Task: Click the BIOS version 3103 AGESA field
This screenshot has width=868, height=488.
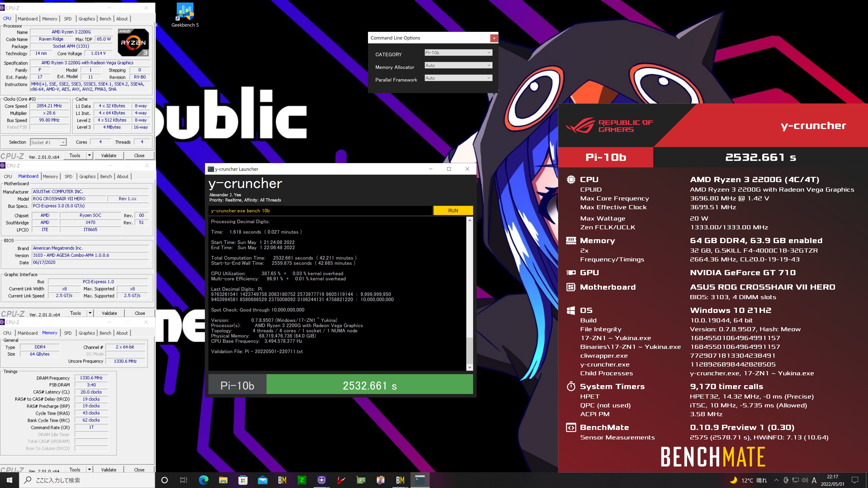Action: (x=90, y=255)
